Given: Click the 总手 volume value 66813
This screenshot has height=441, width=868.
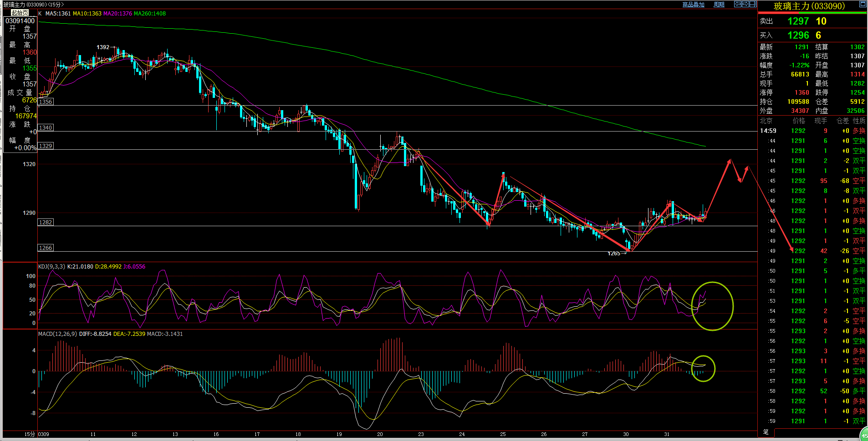Looking at the screenshot, I should point(800,74).
